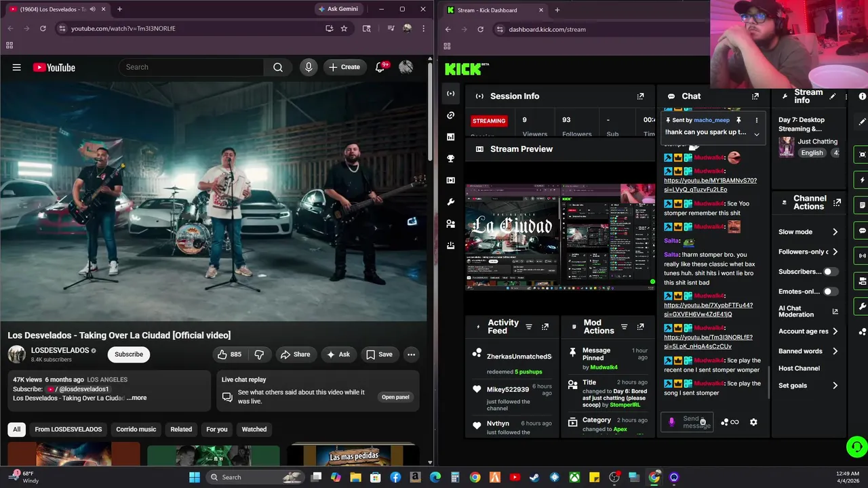
Task: Filter the Activity Feed list
Action: pos(529,327)
